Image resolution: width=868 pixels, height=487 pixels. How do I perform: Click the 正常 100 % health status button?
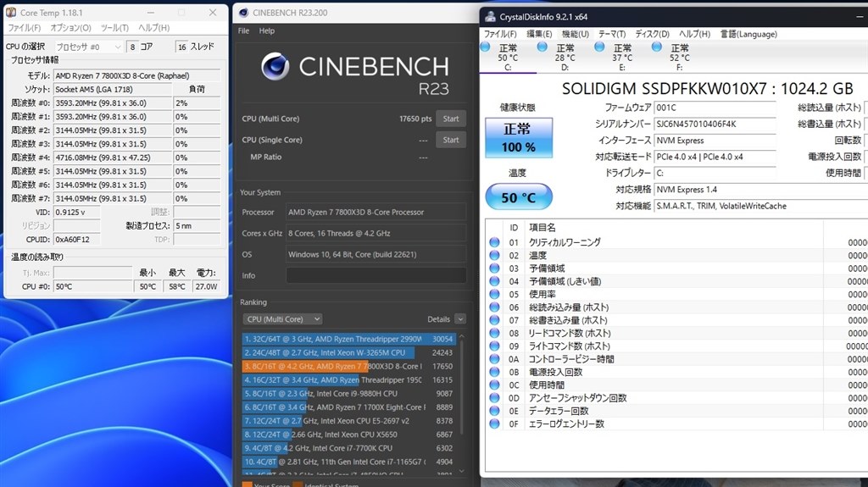pyautogui.click(x=519, y=138)
